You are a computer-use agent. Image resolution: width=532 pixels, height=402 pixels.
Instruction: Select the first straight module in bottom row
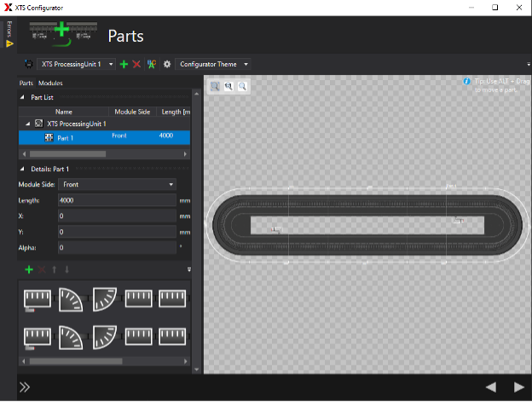pos(38,337)
